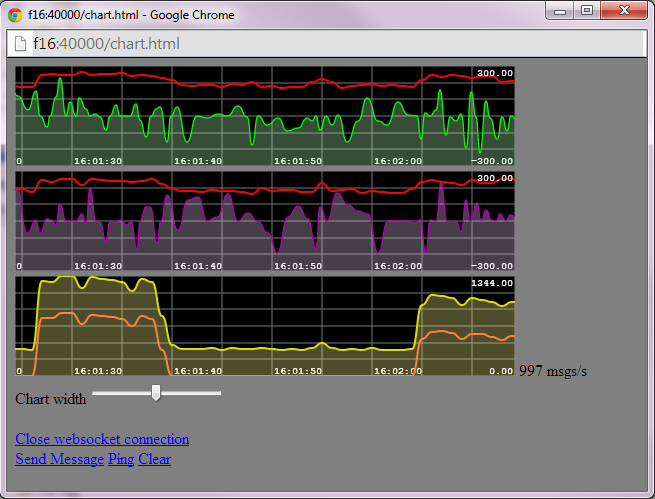The image size is (655, 499).
Task: Click the Chart width slider handle
Action: [156, 393]
